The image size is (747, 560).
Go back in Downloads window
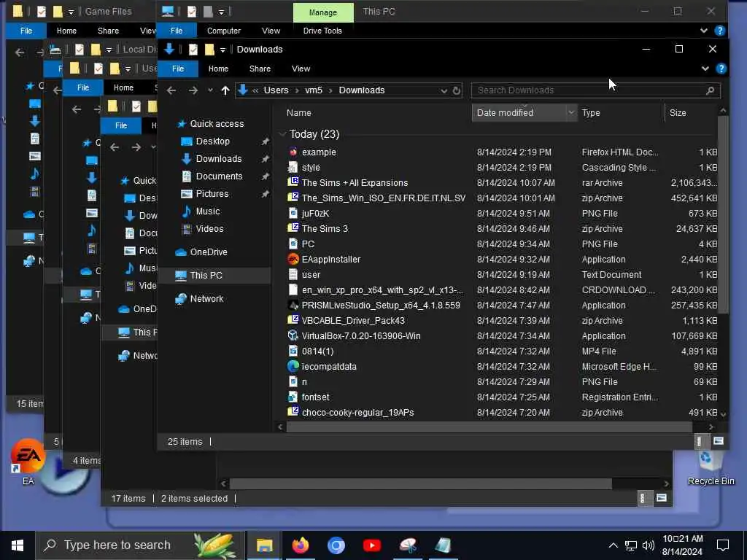[x=171, y=90]
